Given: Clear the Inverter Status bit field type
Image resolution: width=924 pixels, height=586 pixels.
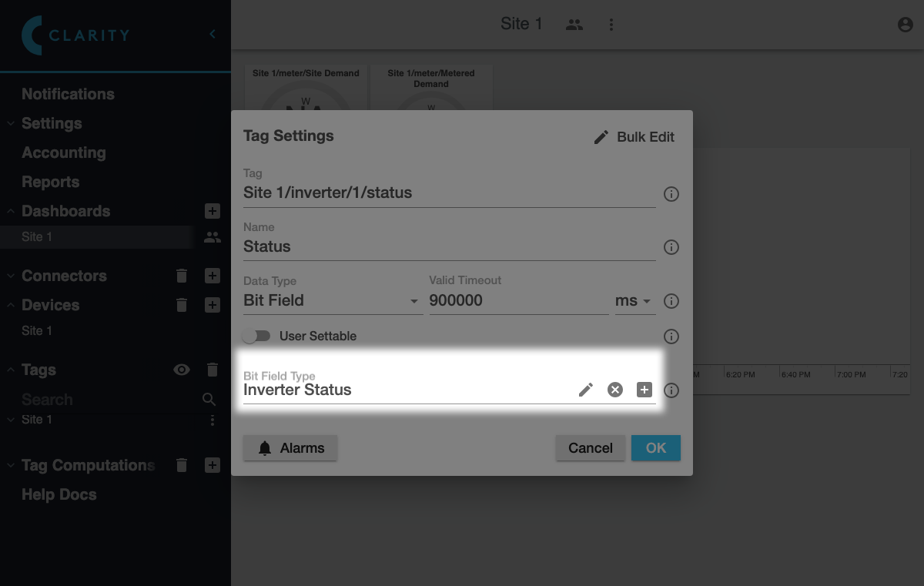Looking at the screenshot, I should click(x=614, y=390).
